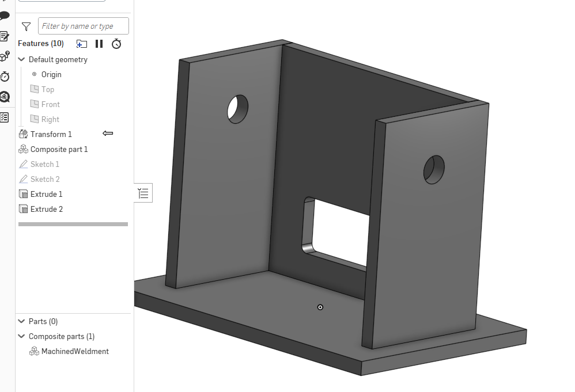Toggle the feature list panel button
The image size is (575, 392).
143,193
